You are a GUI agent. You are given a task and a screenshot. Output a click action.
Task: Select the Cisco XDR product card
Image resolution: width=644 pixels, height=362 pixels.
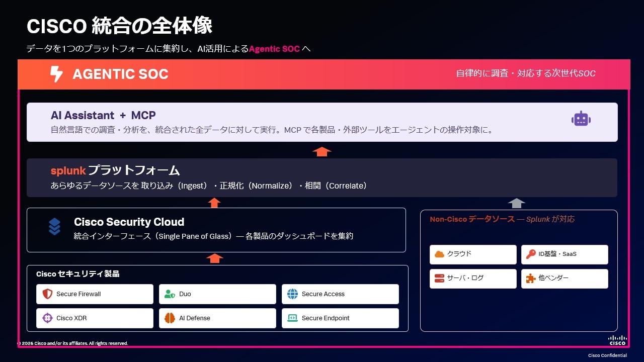[95, 318]
